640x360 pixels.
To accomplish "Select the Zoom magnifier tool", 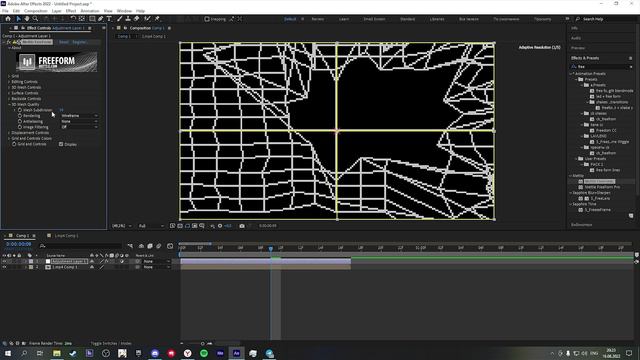I will [36, 19].
